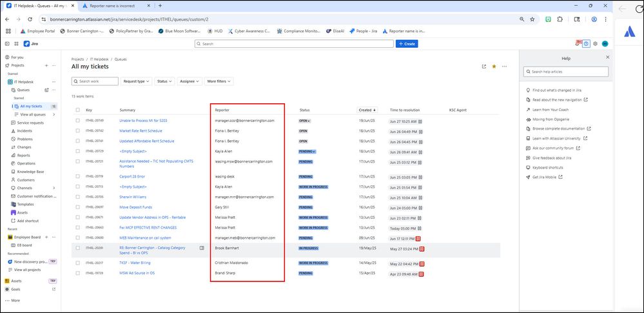Open more actions ellipsis for queue

click(x=504, y=66)
